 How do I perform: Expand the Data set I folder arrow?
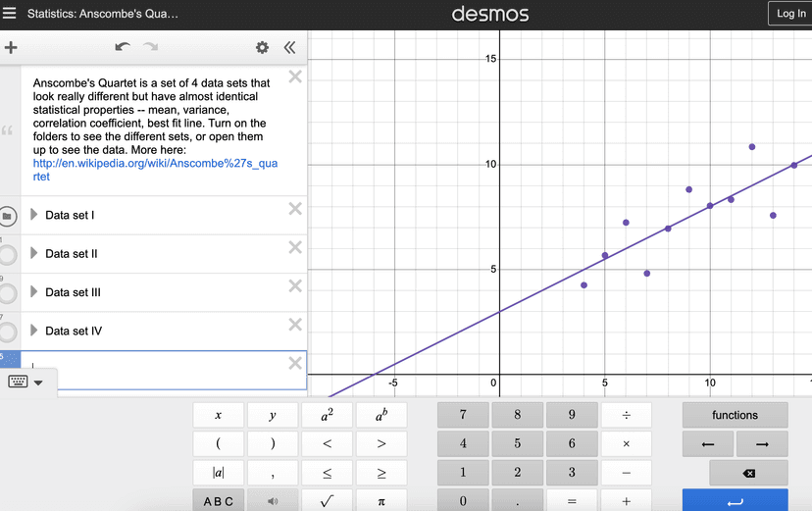[x=33, y=215]
